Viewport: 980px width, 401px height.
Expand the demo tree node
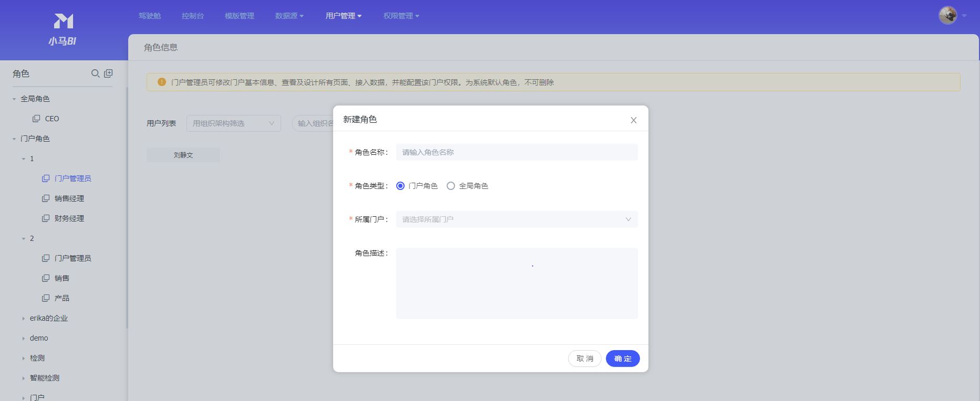pos(24,339)
